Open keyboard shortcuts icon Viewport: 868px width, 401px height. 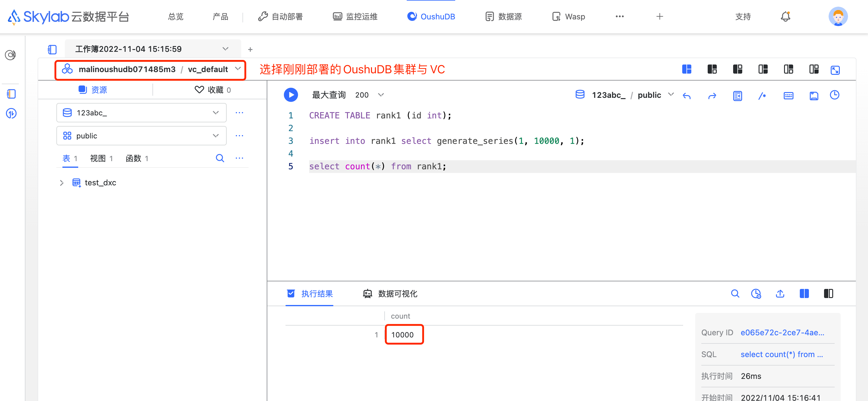[x=788, y=96]
